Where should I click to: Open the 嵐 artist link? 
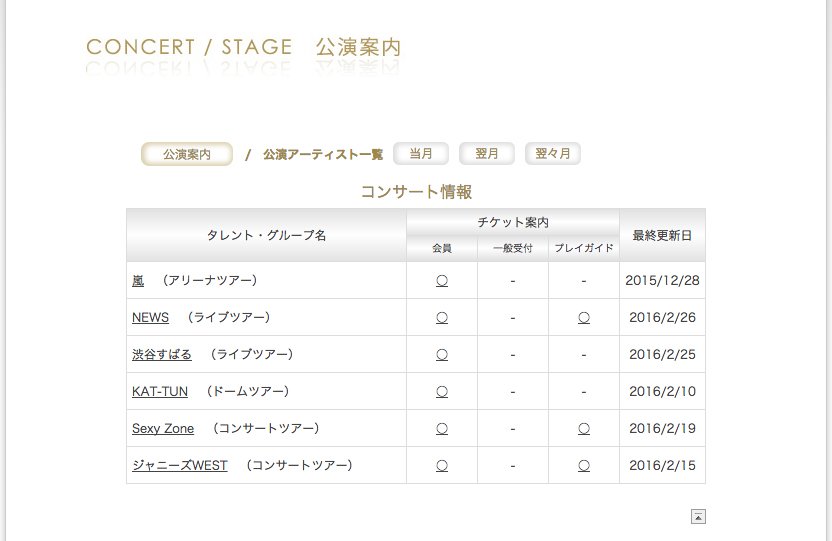[x=138, y=280]
